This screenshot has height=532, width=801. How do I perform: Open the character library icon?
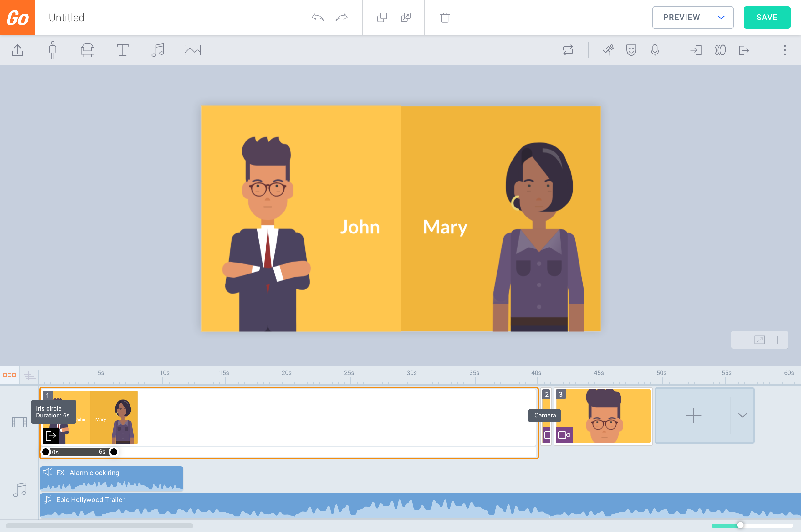click(53, 50)
